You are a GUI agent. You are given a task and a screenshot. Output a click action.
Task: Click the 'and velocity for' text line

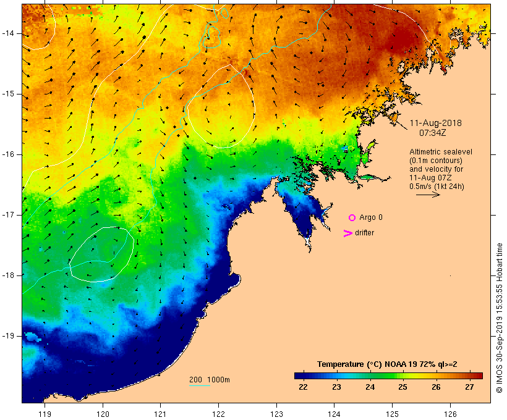coord(436,169)
